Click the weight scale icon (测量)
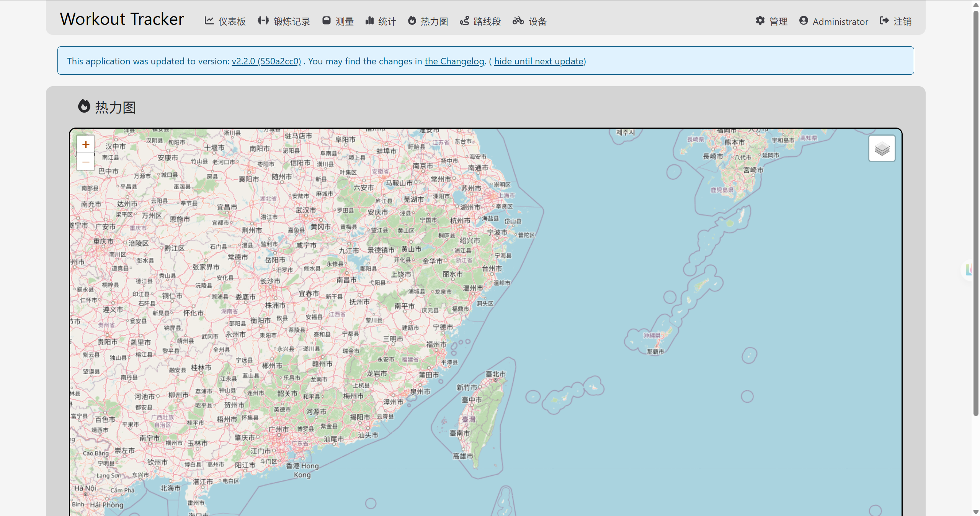Image resolution: width=980 pixels, height=516 pixels. tap(326, 21)
